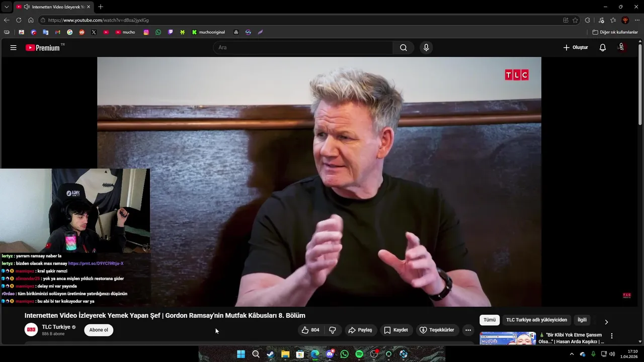Screen dimensions: 644x362
Task: Share the video via Paylaş
Action: (360, 330)
